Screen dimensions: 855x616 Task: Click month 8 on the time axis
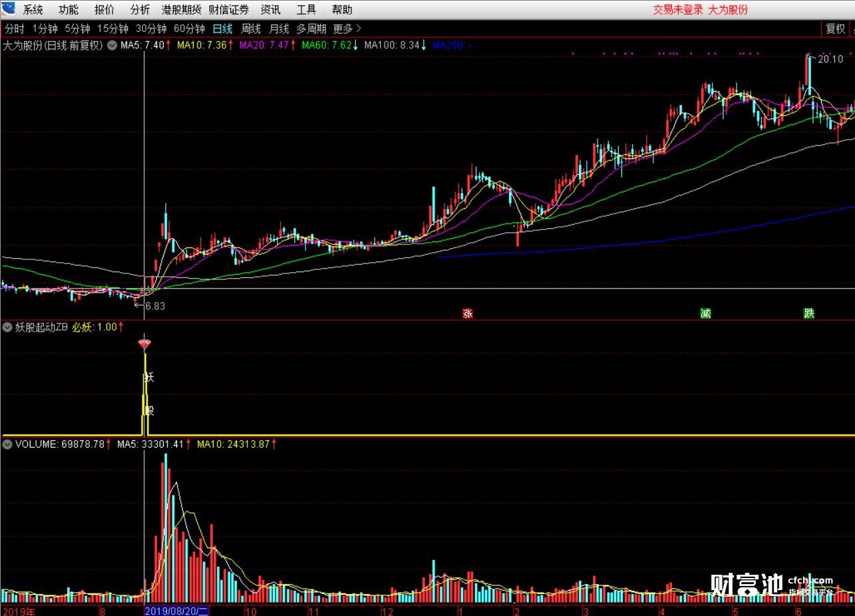point(102,611)
